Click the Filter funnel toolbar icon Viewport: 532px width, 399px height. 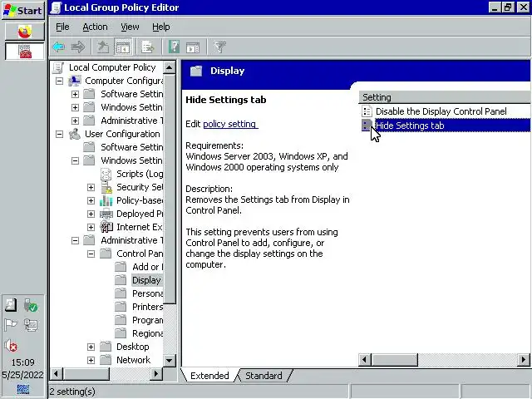coord(219,47)
